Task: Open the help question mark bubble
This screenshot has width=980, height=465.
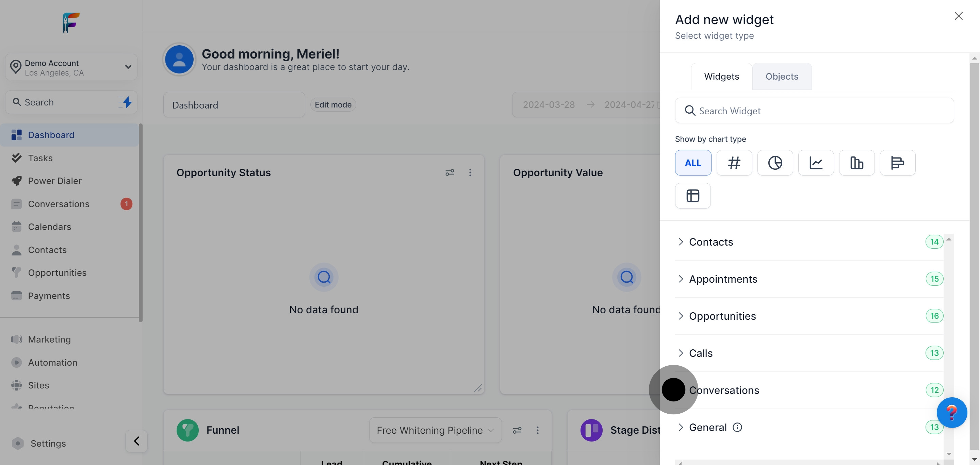Action: pyautogui.click(x=951, y=413)
